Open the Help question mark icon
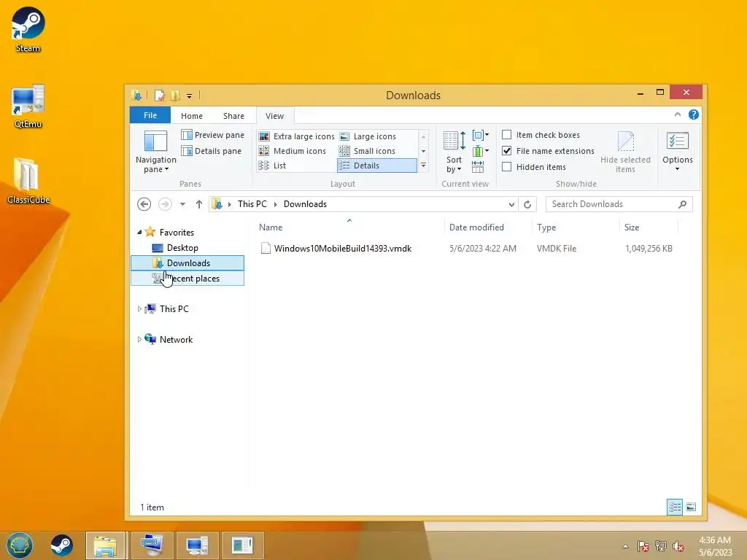This screenshot has width=747, height=560. (x=694, y=114)
